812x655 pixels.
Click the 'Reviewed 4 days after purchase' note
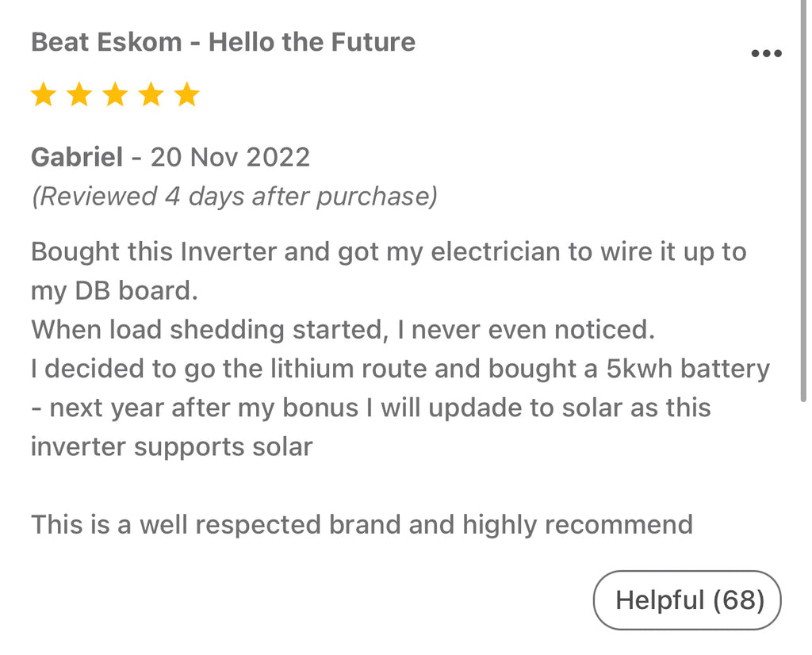click(x=234, y=196)
